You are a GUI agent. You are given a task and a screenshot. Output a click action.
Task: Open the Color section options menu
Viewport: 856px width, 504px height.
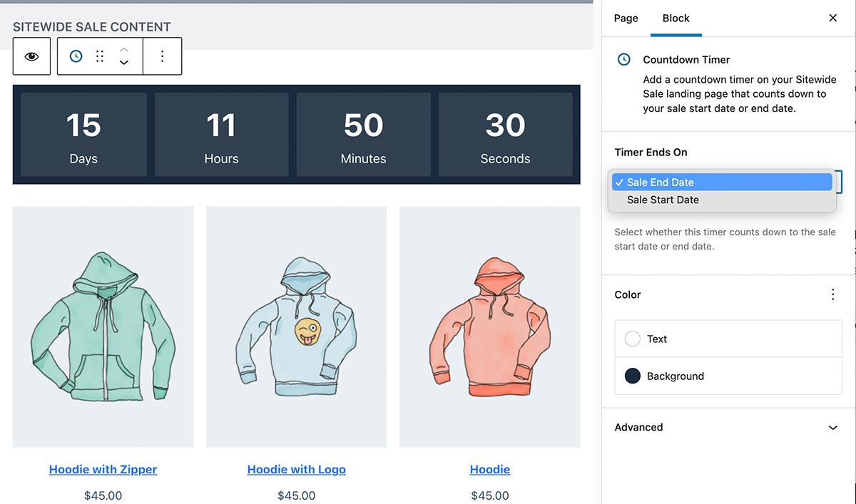[x=832, y=294]
